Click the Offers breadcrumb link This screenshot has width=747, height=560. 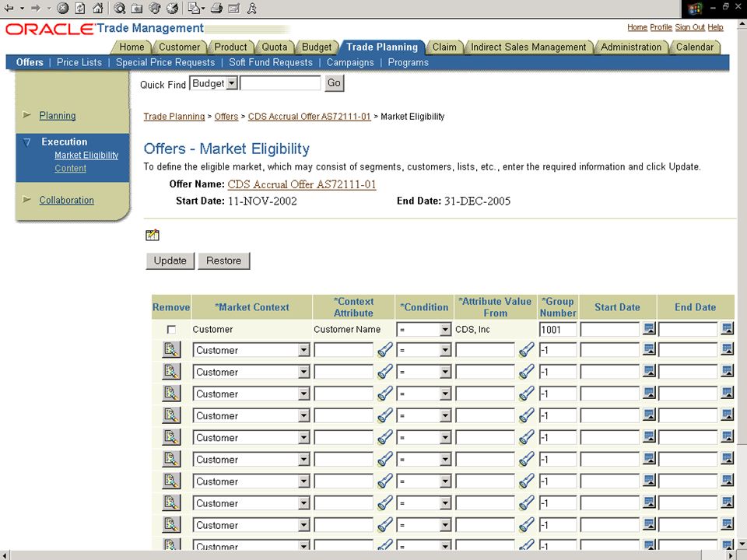[x=226, y=117]
